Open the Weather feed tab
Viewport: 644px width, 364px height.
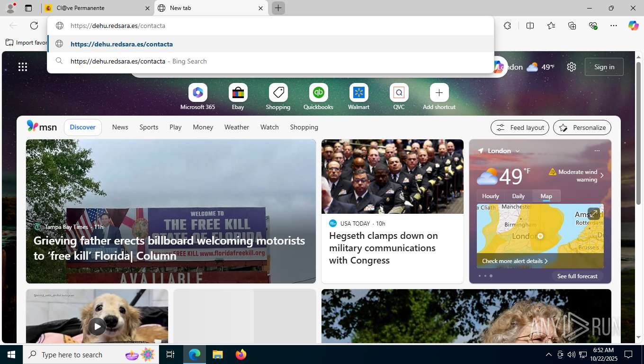click(237, 127)
